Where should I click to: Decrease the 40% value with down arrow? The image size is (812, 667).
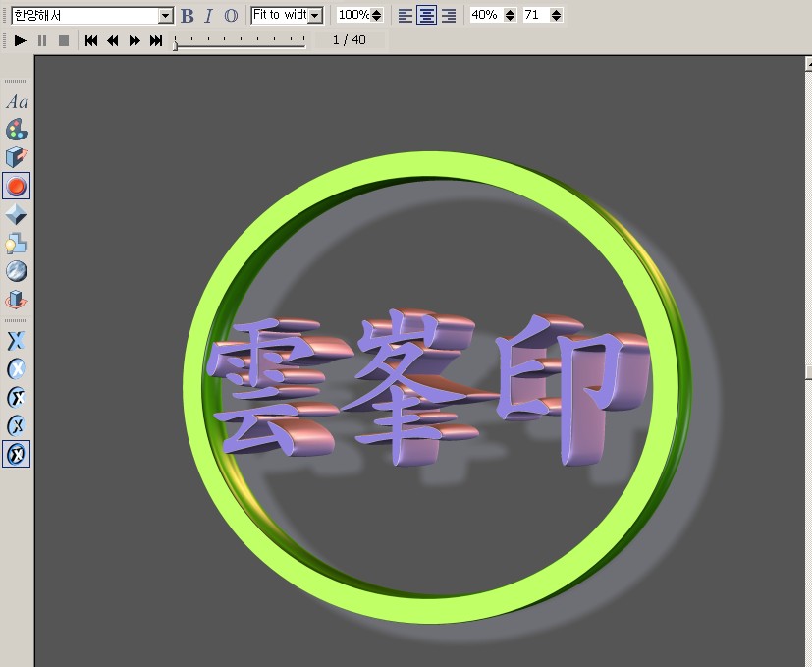[511, 18]
